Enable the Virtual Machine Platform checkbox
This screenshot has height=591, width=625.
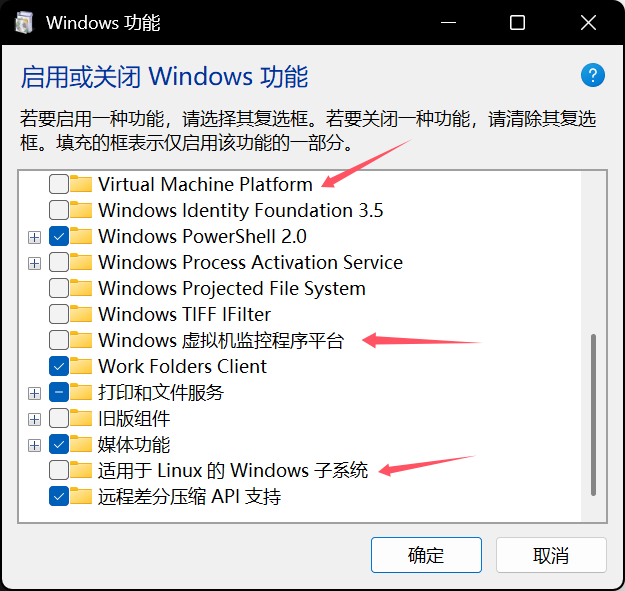point(59,184)
